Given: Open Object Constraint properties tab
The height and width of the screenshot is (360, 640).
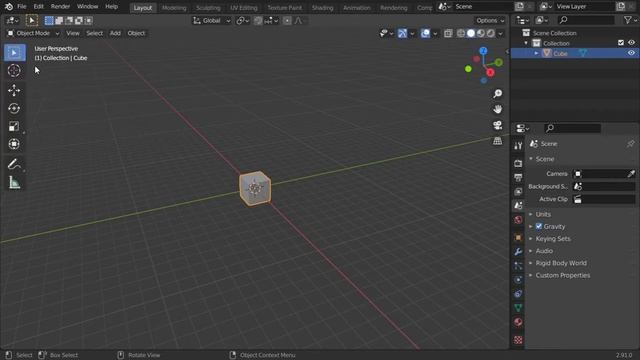Looking at the screenshot, I should 518,294.
